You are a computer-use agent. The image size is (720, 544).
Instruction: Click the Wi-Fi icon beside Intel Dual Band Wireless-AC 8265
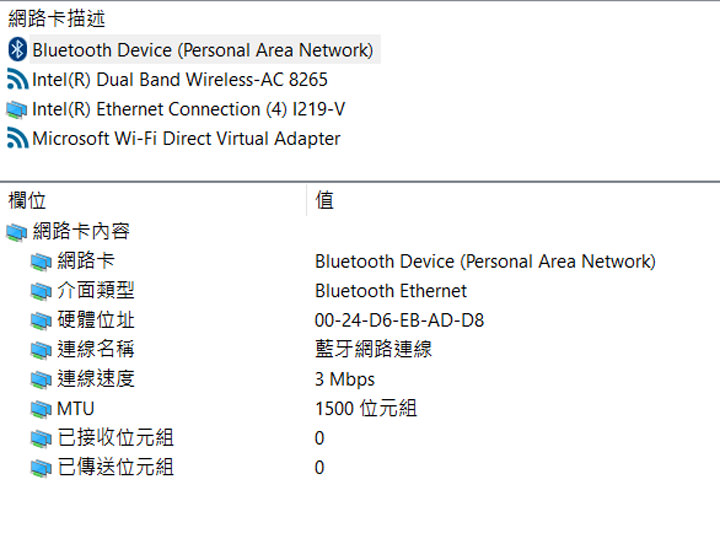17,80
